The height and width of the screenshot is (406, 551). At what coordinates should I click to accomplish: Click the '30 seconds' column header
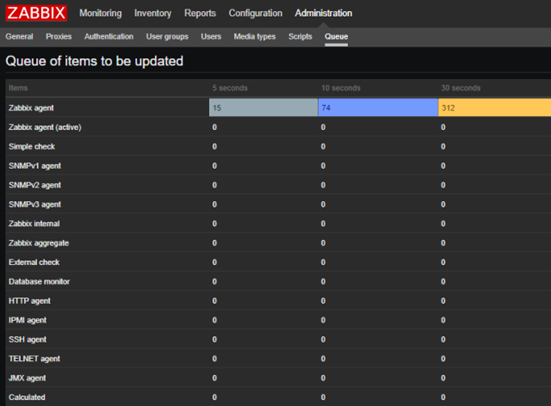coord(461,88)
